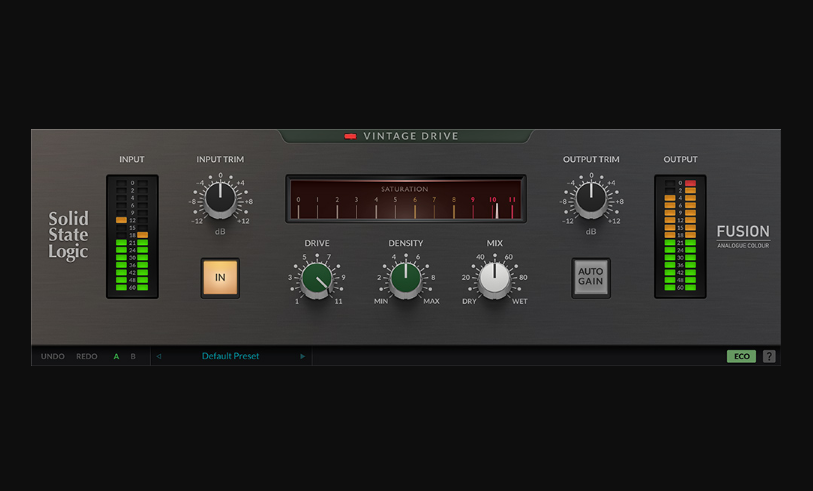Open help with the question mark icon

pyautogui.click(x=769, y=356)
